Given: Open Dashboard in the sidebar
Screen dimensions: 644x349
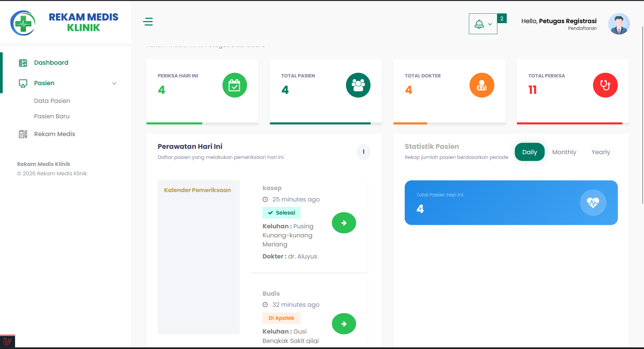Looking at the screenshot, I should [x=51, y=63].
